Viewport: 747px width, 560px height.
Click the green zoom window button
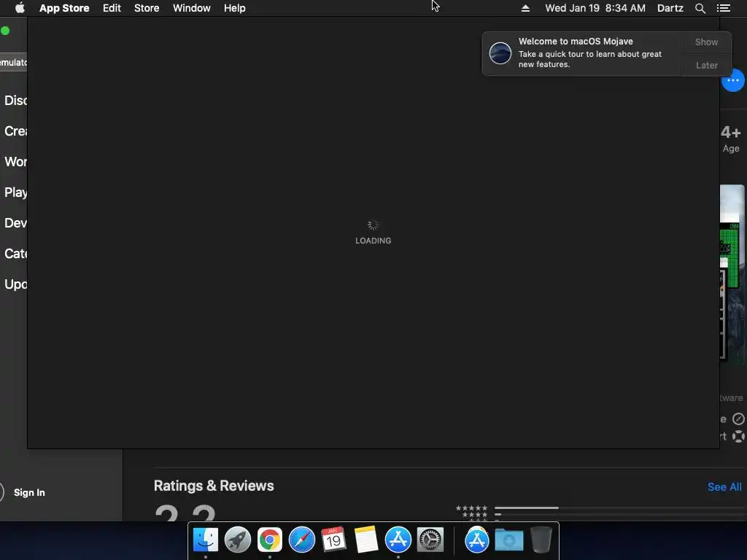[x=5, y=31]
